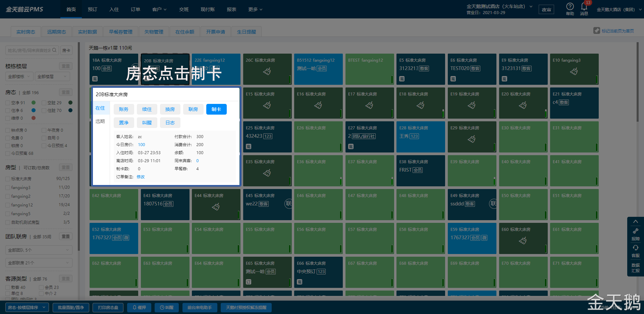
Task: Click the blue 住净 status color dot
Action: tap(34, 110)
